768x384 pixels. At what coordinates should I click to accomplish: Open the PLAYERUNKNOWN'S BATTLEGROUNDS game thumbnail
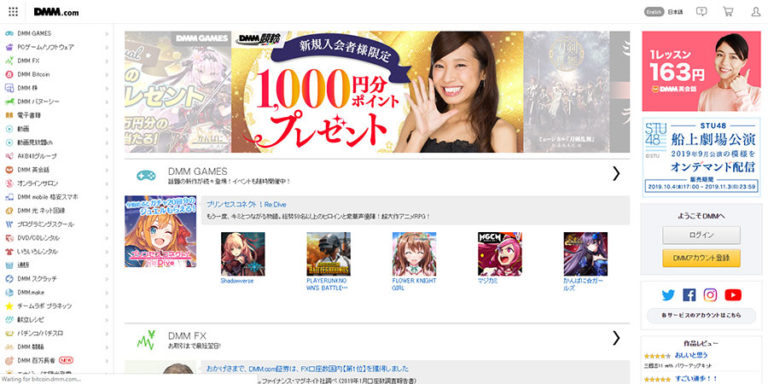[329, 254]
